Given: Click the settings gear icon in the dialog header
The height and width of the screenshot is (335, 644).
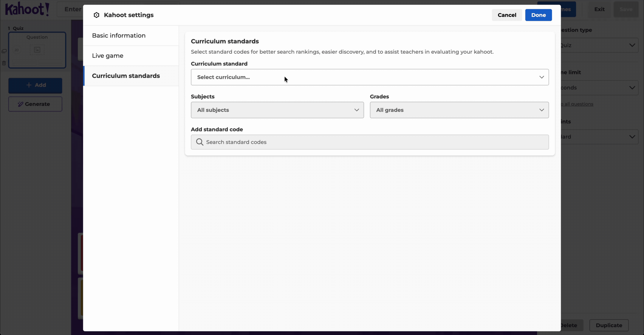Looking at the screenshot, I should coord(96,15).
